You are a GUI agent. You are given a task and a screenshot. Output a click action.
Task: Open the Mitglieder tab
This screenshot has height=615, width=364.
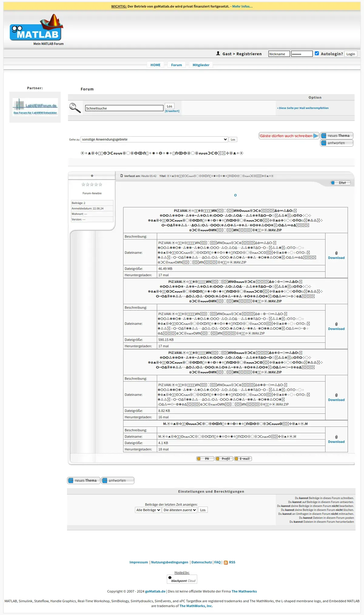[201, 65]
